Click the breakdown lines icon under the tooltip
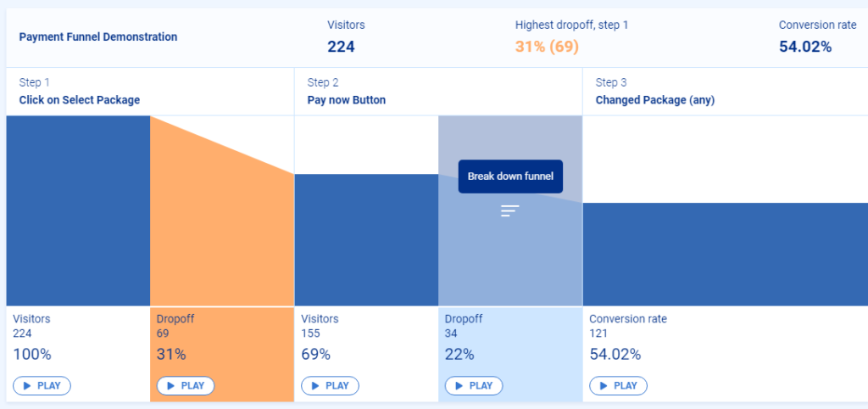 509,210
